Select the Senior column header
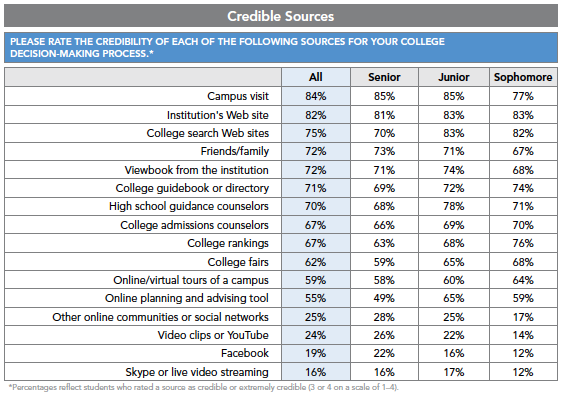 pyautogui.click(x=384, y=77)
